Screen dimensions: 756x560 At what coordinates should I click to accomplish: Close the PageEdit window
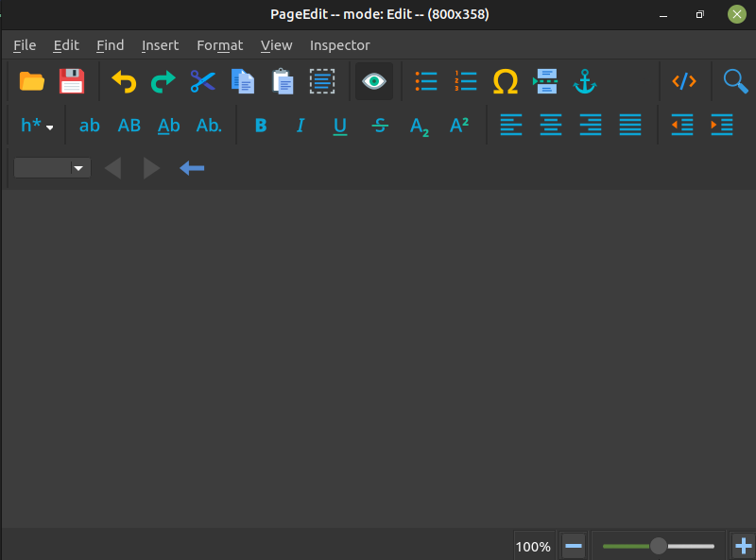click(737, 14)
